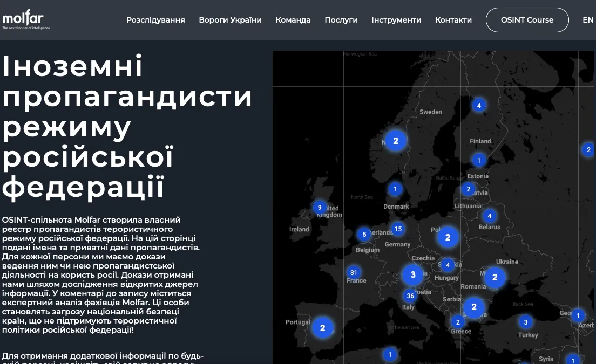This screenshot has height=364, width=596.
Task: Open the Послуги navigation link
Action: coord(341,20)
